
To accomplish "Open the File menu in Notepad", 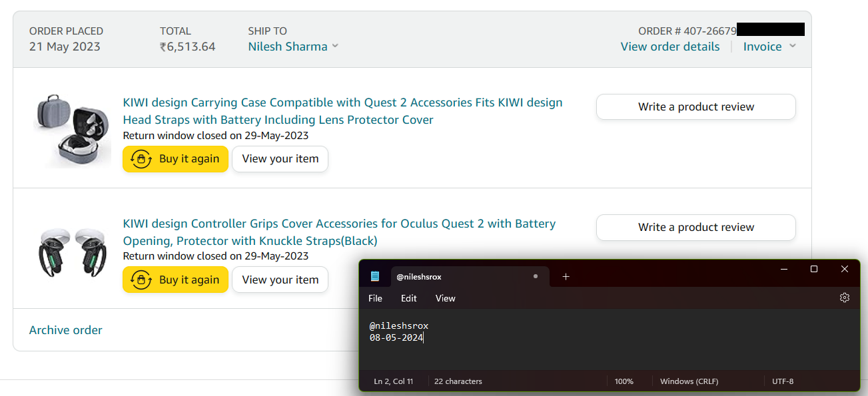I will 375,298.
